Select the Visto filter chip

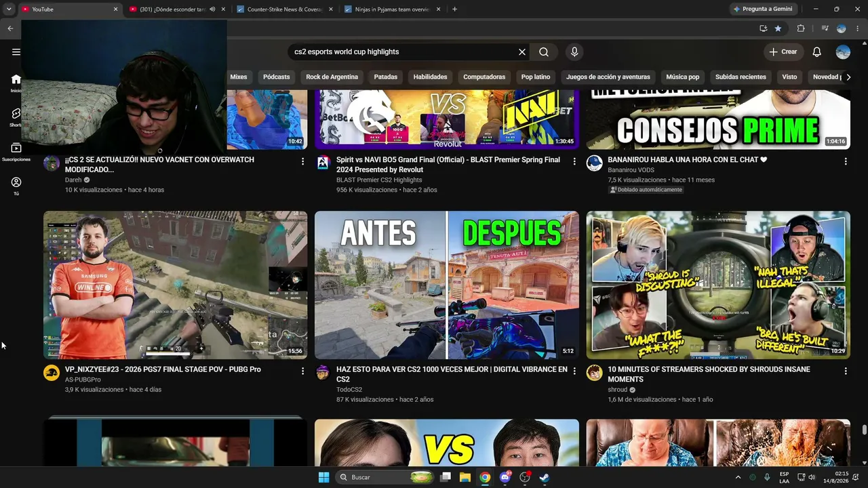789,77
